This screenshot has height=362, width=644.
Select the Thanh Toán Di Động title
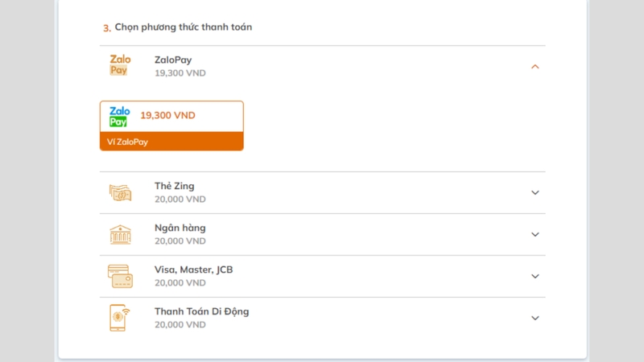[202, 311]
